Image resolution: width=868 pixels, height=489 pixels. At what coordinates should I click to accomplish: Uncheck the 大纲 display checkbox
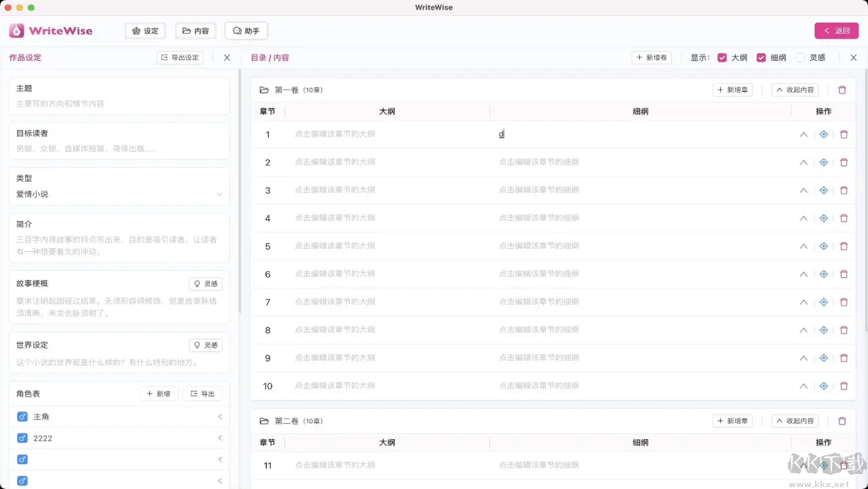click(722, 58)
